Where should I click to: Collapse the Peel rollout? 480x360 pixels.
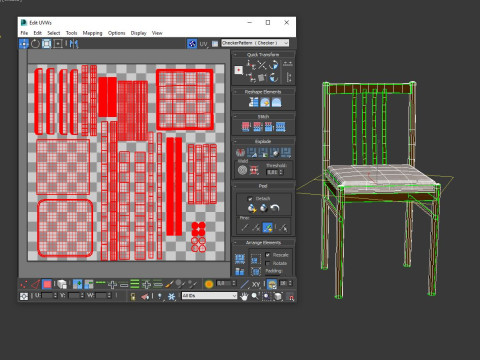point(235,186)
